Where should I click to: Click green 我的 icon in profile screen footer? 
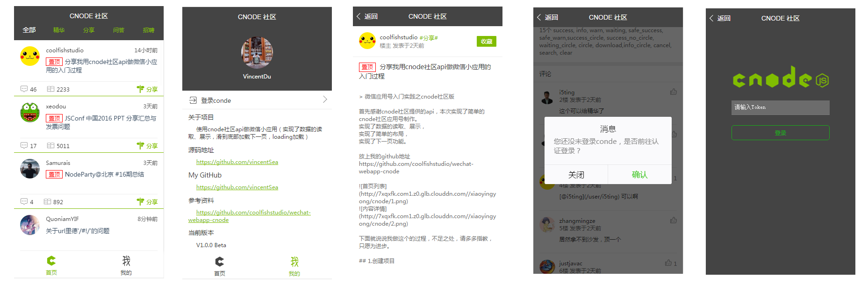point(294,262)
